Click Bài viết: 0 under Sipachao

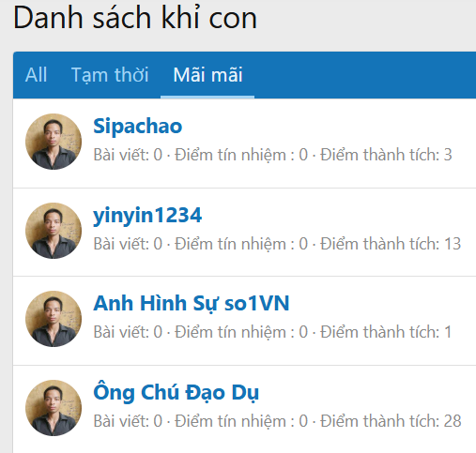tap(128, 155)
